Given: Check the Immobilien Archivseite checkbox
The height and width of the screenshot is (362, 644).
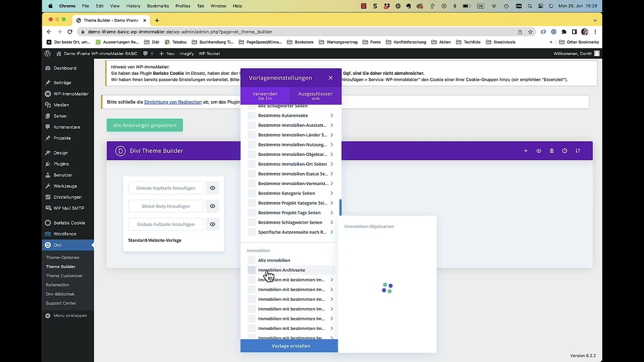Looking at the screenshot, I should 252,270.
